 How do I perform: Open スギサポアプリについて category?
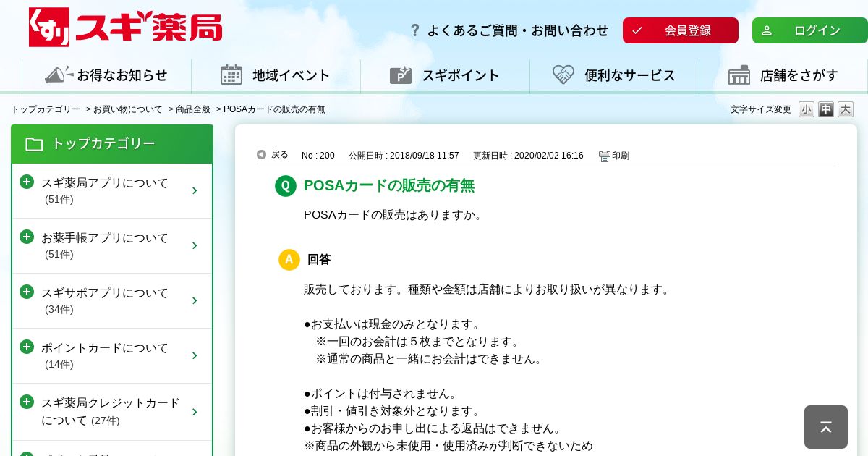(112, 301)
